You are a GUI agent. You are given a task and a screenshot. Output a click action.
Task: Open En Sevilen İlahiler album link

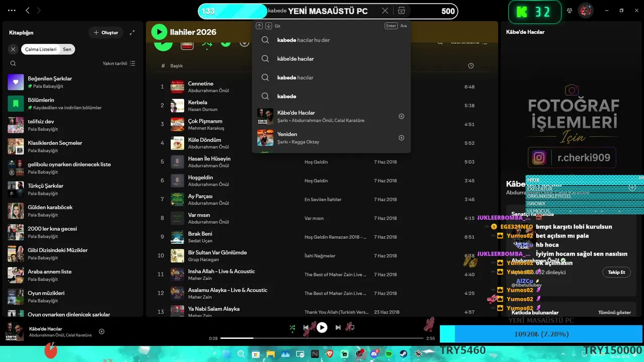(323, 200)
